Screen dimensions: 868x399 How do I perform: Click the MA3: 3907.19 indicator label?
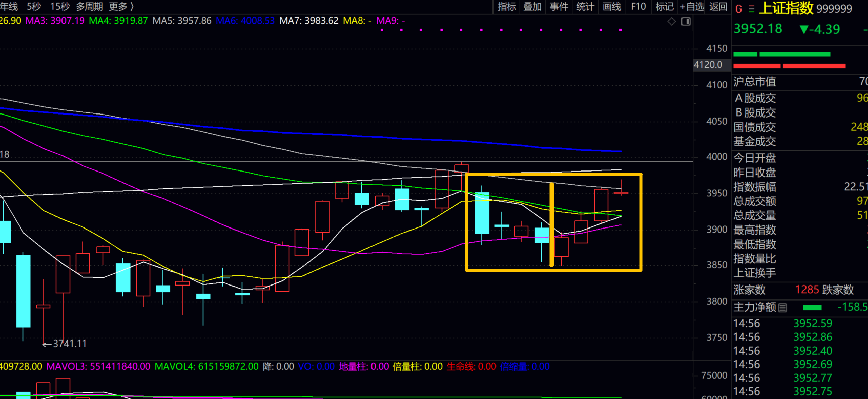pyautogui.click(x=55, y=21)
